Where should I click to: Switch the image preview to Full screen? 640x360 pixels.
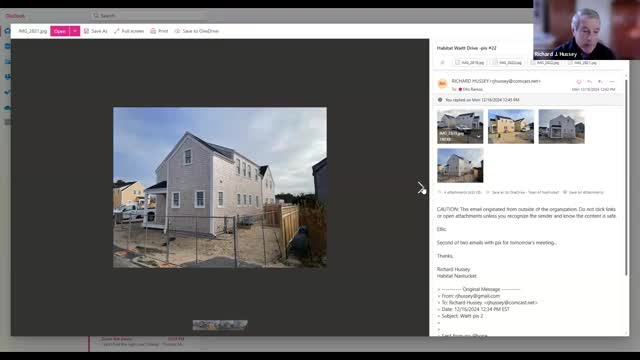tap(129, 31)
